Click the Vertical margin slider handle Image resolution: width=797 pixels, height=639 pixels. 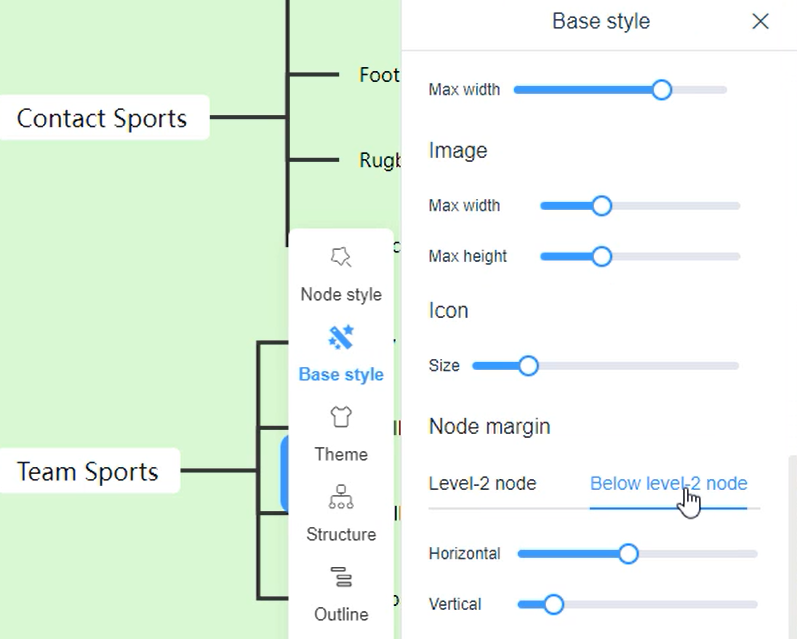pyautogui.click(x=553, y=604)
